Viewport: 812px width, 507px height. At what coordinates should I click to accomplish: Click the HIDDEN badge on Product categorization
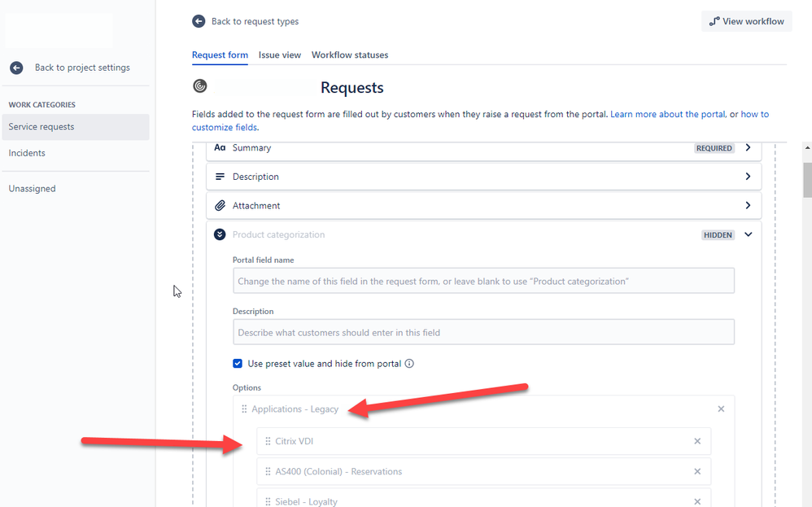click(x=718, y=235)
